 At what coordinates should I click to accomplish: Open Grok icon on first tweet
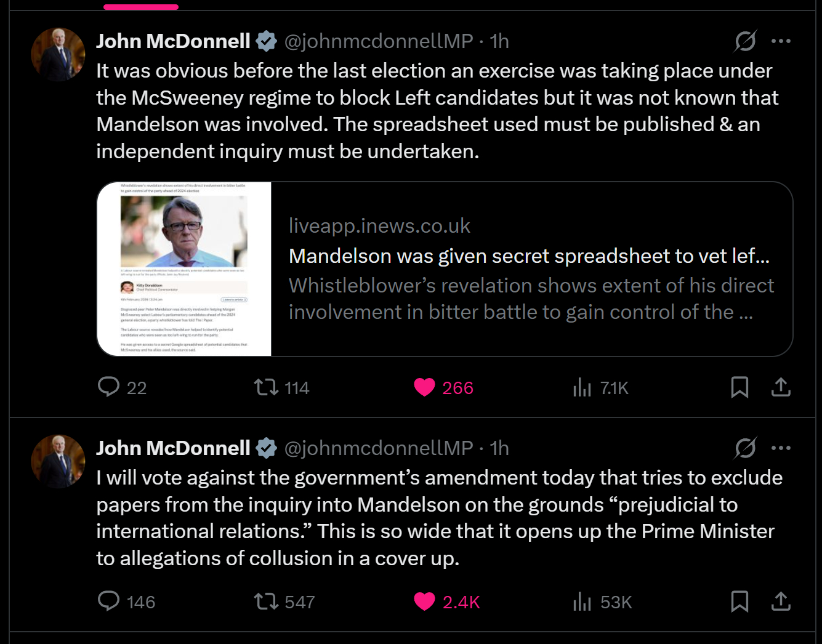745,41
